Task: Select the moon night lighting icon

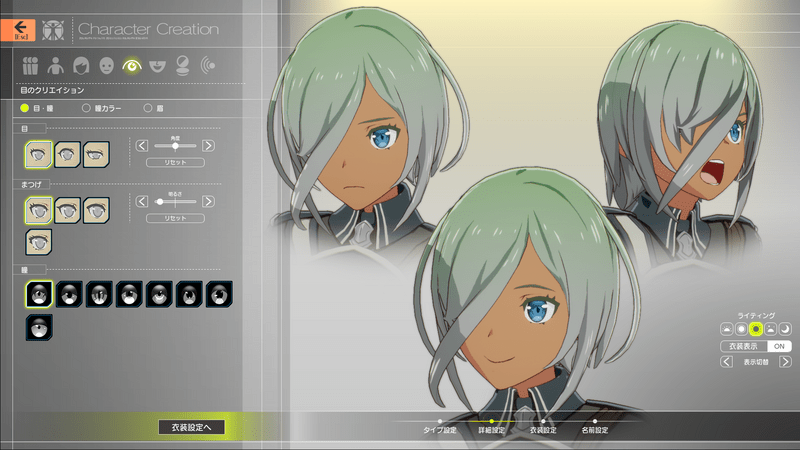Action: point(785,328)
